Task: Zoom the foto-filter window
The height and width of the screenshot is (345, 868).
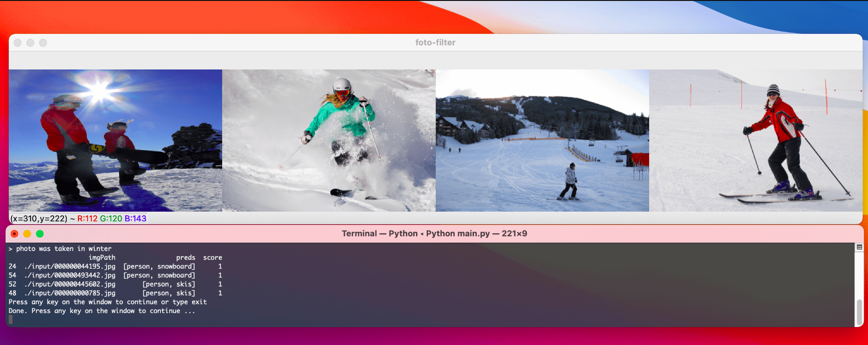Action: 43,43
